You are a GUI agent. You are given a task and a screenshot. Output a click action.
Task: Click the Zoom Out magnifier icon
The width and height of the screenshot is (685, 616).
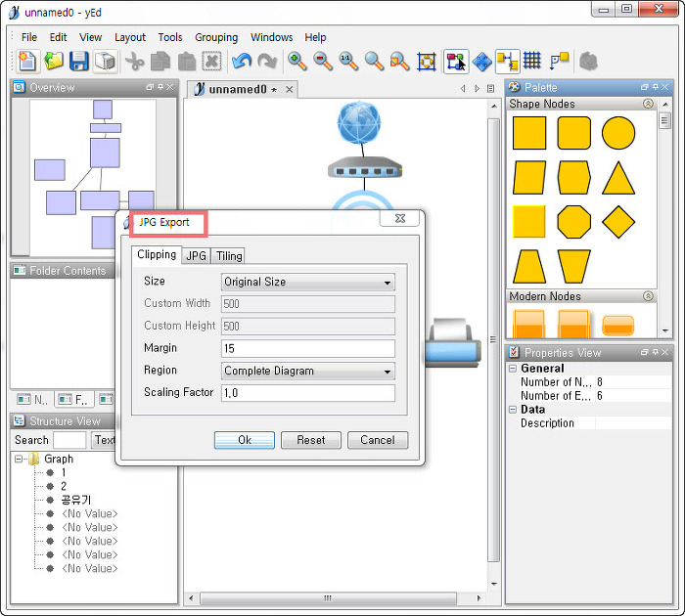(x=322, y=61)
